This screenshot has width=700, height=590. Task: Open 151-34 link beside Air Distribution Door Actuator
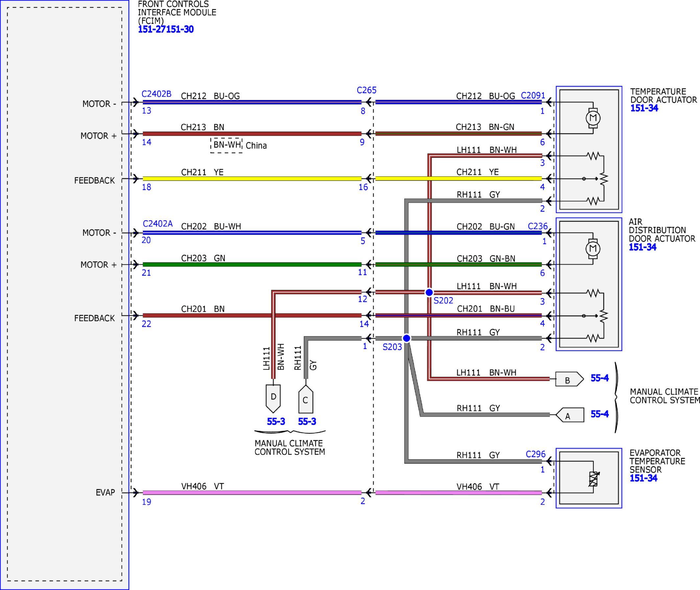[642, 247]
